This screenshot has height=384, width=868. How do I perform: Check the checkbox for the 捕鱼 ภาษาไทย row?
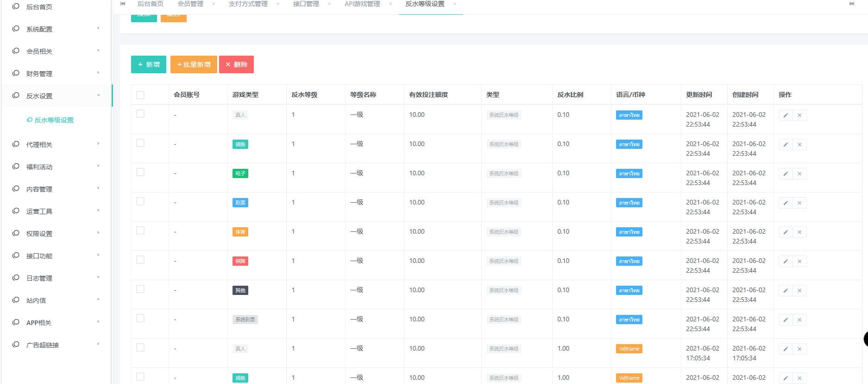pyautogui.click(x=140, y=143)
